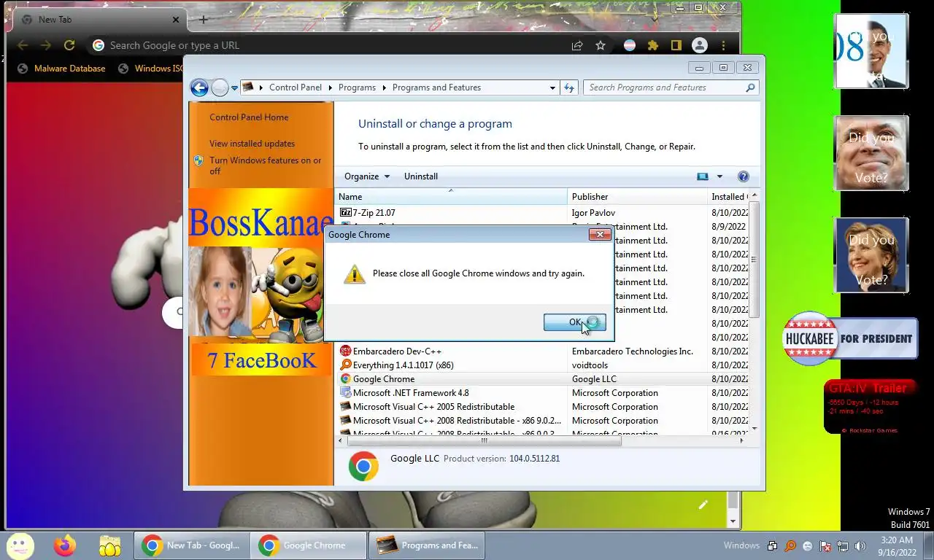The image size is (934, 560).
Task: Click the Chrome profile avatar icon
Action: tap(700, 45)
